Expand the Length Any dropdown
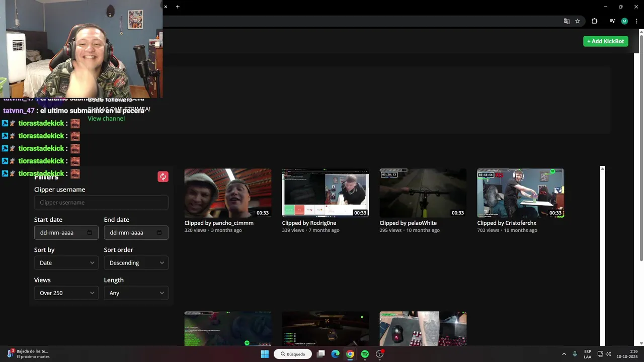Screen dimensions: 644x362 coord(136,293)
